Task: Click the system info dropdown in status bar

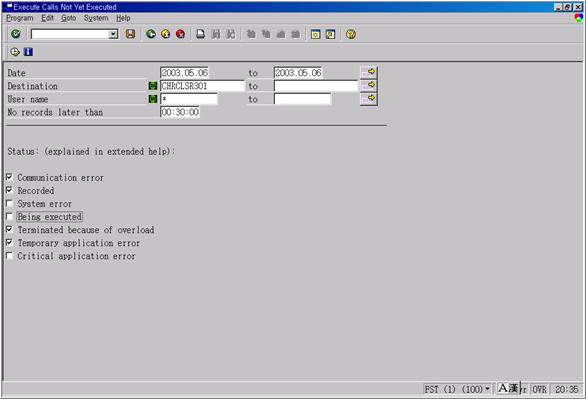Action: click(487, 389)
